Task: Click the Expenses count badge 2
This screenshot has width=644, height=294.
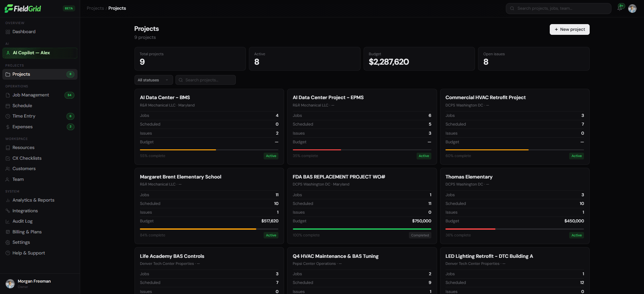Action: coord(70,127)
